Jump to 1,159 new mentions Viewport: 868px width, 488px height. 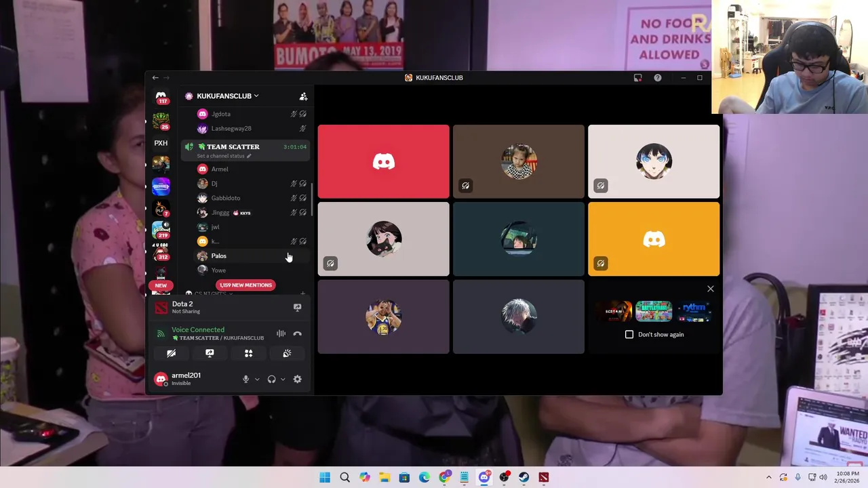245,285
